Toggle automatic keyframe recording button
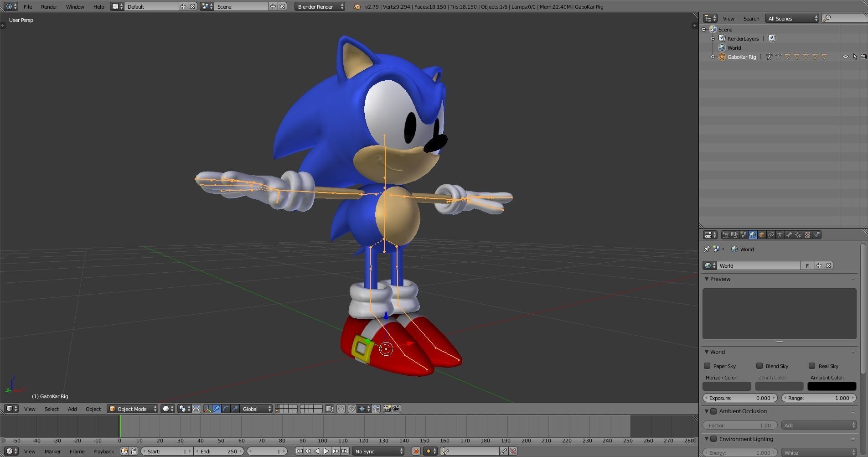This screenshot has height=457, width=868. click(416, 451)
